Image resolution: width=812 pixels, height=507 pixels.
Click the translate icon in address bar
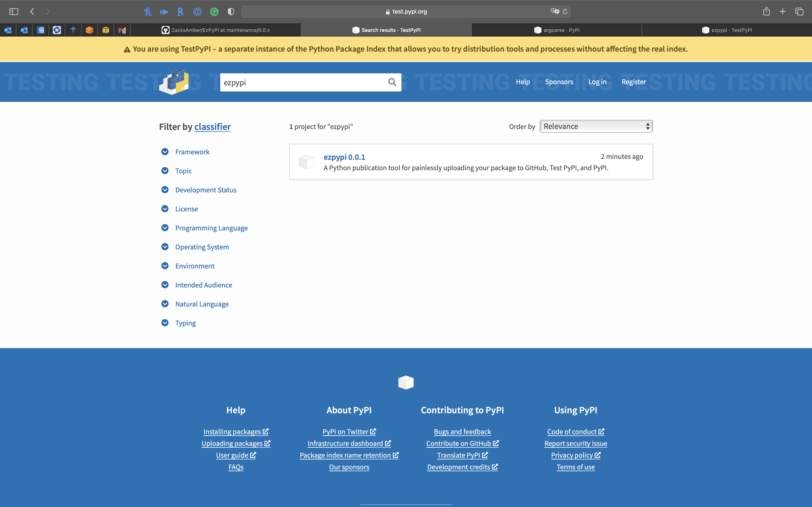click(555, 11)
